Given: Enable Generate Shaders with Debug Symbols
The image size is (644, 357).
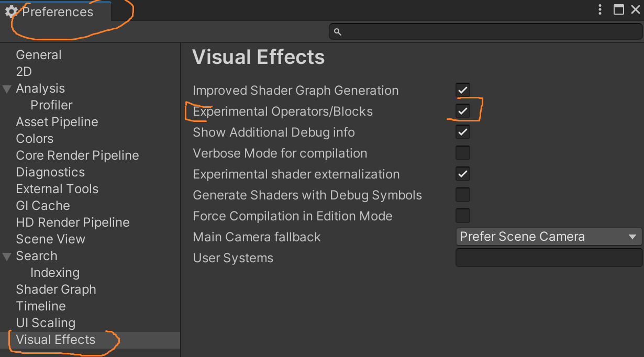Looking at the screenshot, I should 462,195.
